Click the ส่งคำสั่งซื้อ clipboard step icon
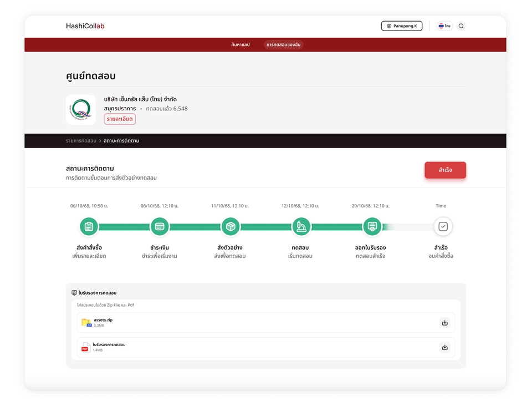 tap(89, 226)
